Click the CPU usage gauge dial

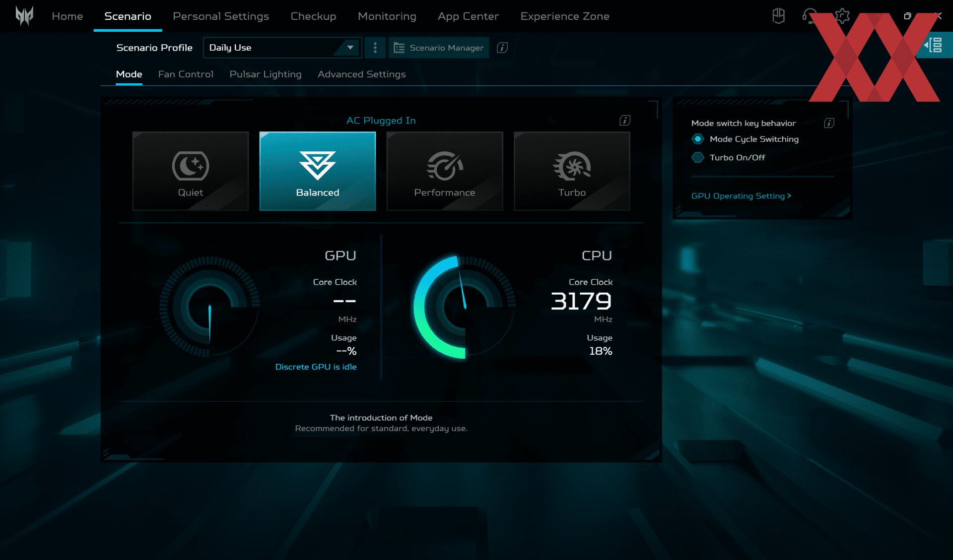(x=465, y=308)
